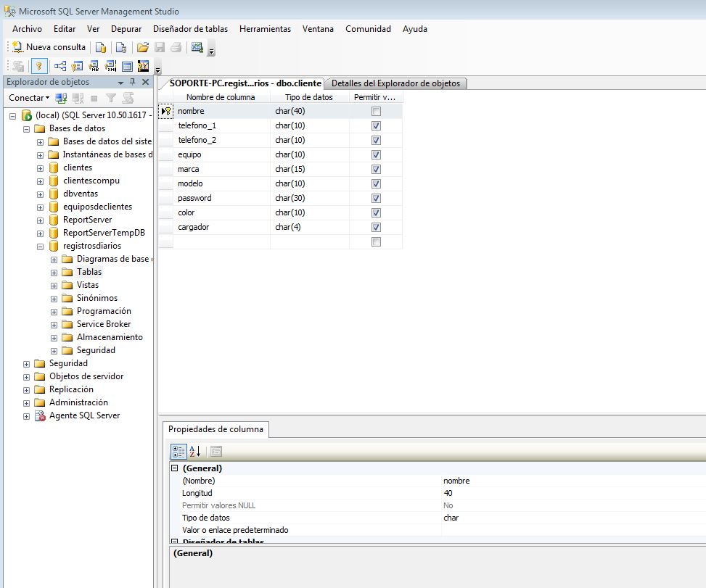706x588 pixels.
Task: Click Categorized view icon in column properties
Action: 178,451
